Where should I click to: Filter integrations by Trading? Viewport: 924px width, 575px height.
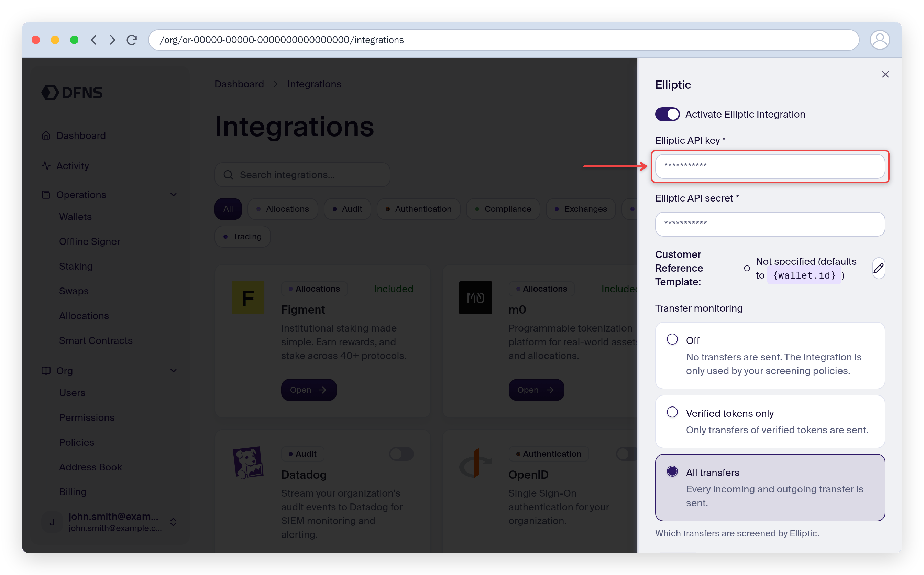pyautogui.click(x=242, y=237)
